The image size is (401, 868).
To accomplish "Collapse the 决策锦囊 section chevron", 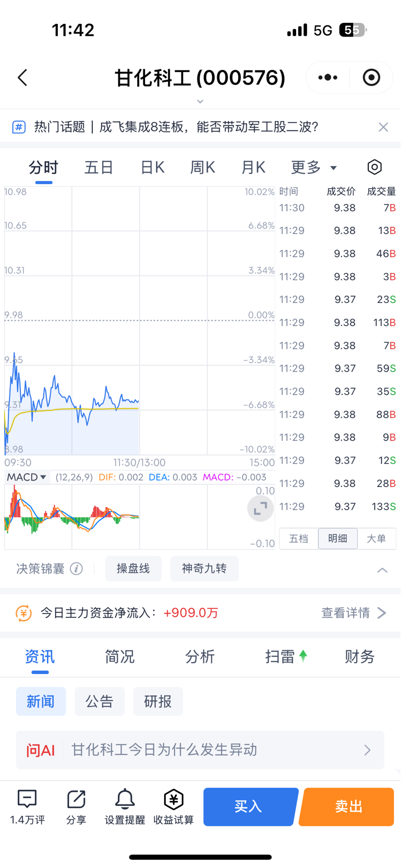I will click(x=382, y=570).
